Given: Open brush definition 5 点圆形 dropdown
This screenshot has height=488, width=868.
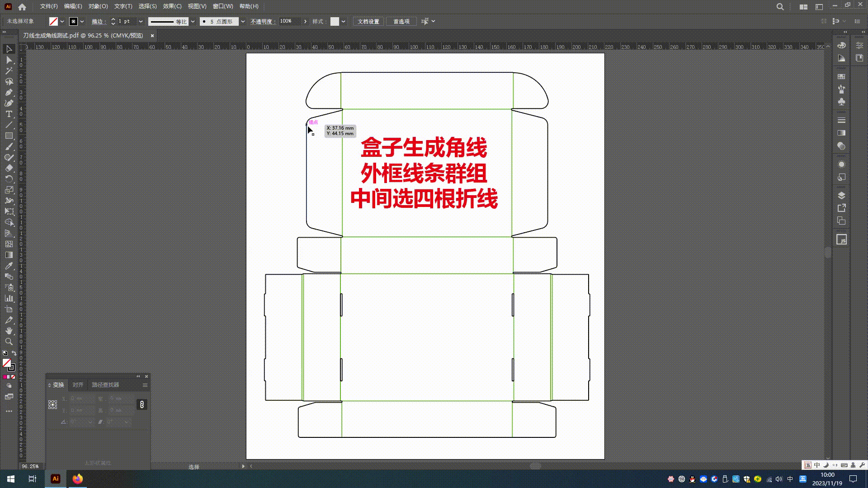Looking at the screenshot, I should (243, 21).
